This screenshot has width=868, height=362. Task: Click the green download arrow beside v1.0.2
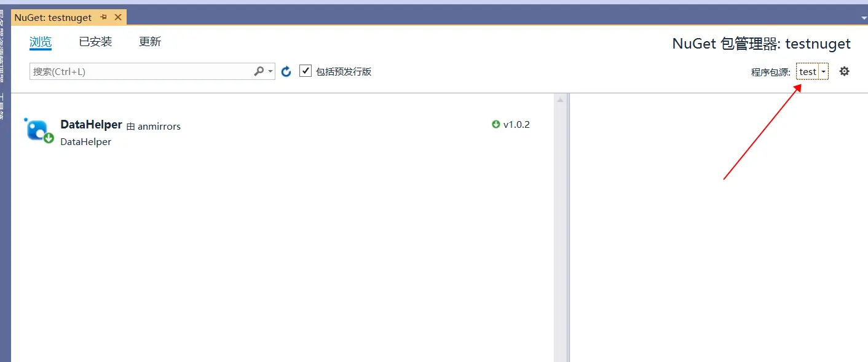click(x=496, y=124)
